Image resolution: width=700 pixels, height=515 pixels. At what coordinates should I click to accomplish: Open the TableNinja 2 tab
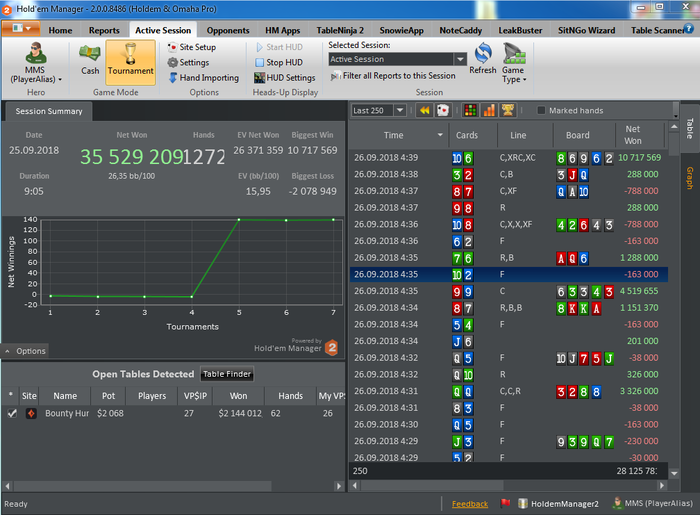click(x=340, y=30)
